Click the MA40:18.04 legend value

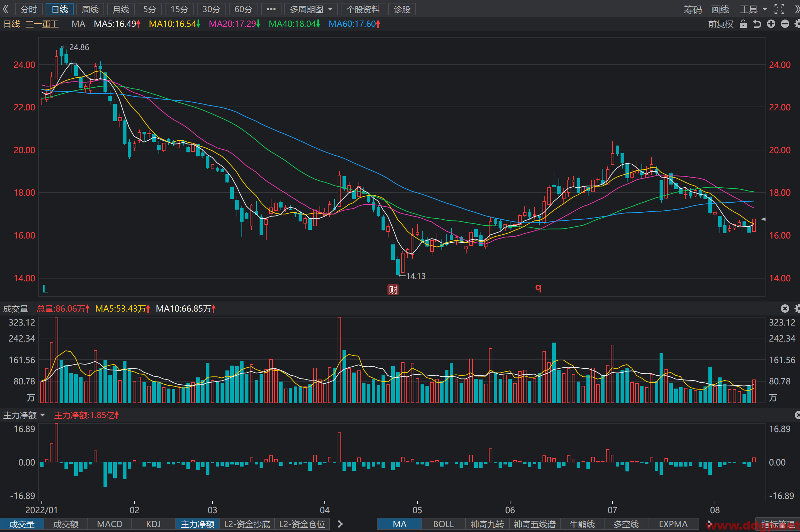(294, 24)
